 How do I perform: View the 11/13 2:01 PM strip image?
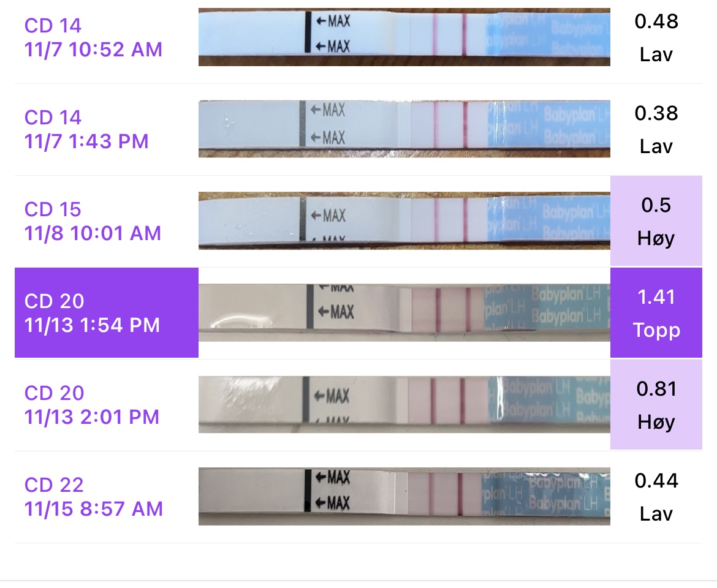[x=404, y=404]
